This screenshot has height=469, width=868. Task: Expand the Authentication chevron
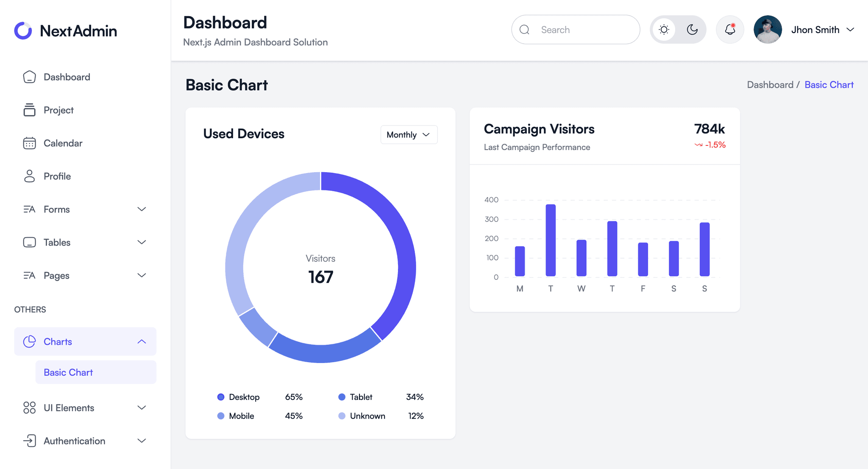(x=142, y=441)
